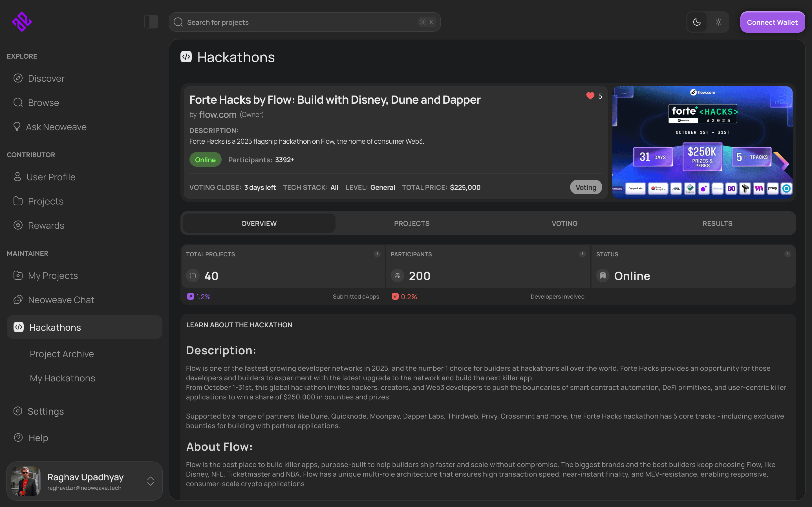The width and height of the screenshot is (812, 507).
Task: Collapse the sidebar with panel icon
Action: (151, 22)
